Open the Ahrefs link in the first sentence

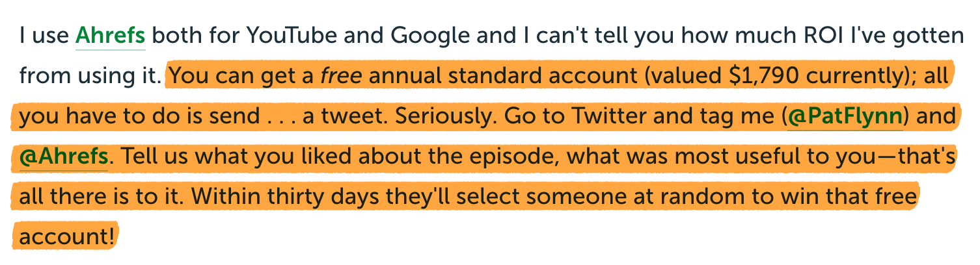(111, 34)
